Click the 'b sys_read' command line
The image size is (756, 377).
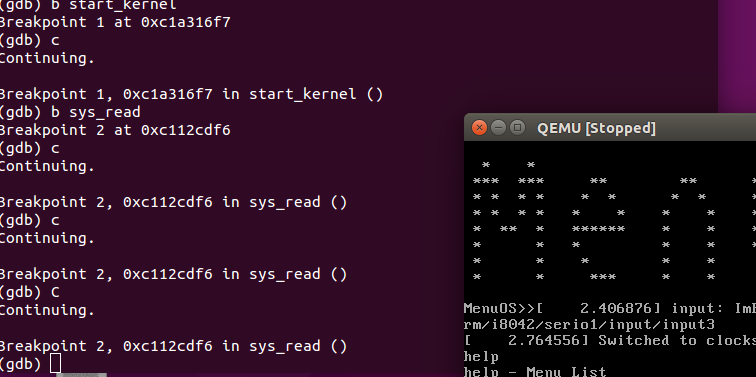point(70,112)
